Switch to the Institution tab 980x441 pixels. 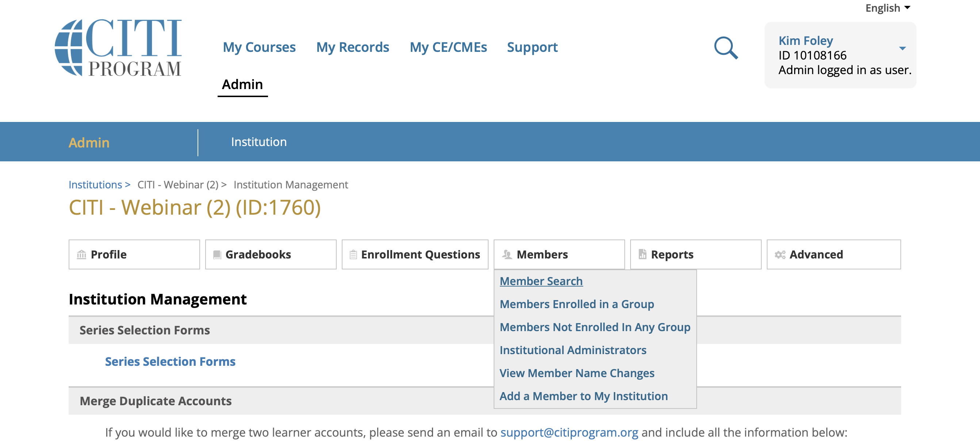(259, 142)
